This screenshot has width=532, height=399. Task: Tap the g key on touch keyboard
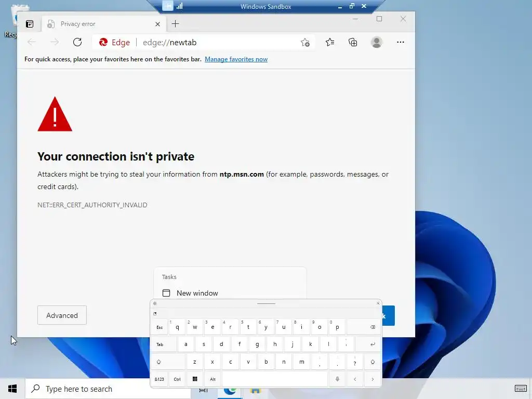[257, 344]
